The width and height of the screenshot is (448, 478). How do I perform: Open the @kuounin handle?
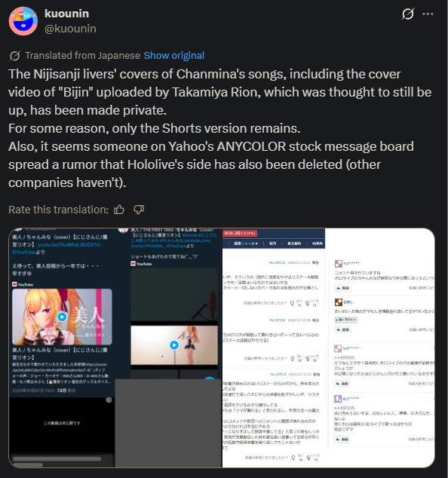click(70, 29)
